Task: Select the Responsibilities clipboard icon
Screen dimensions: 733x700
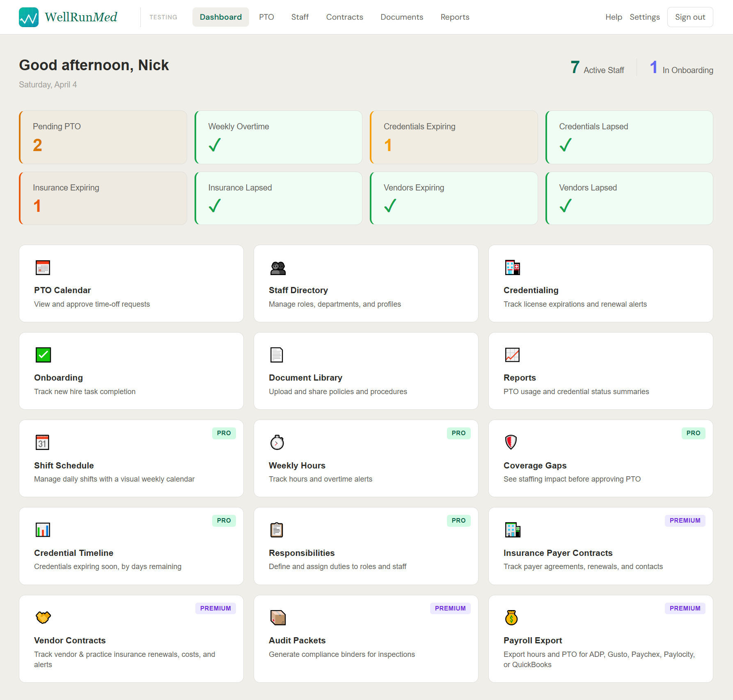Action: pyautogui.click(x=277, y=530)
